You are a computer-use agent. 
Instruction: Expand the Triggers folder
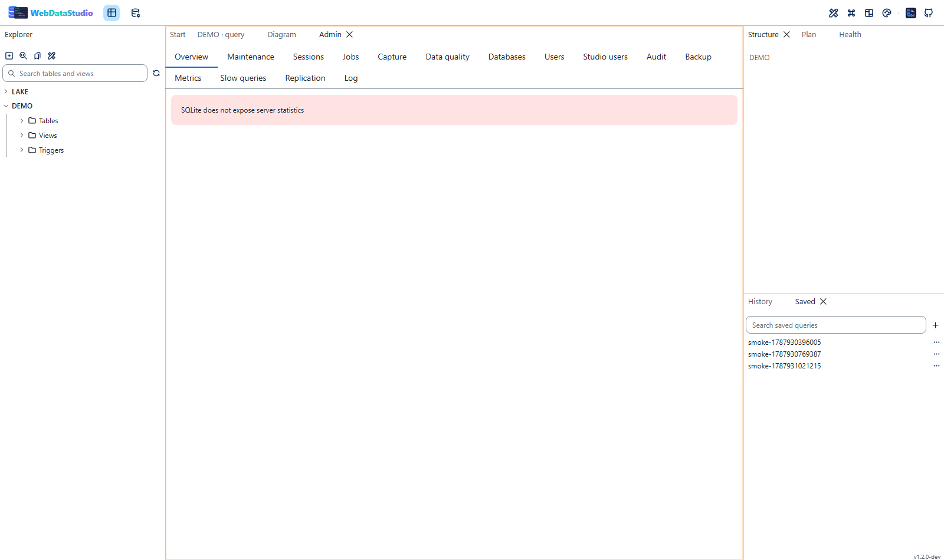[22, 150]
